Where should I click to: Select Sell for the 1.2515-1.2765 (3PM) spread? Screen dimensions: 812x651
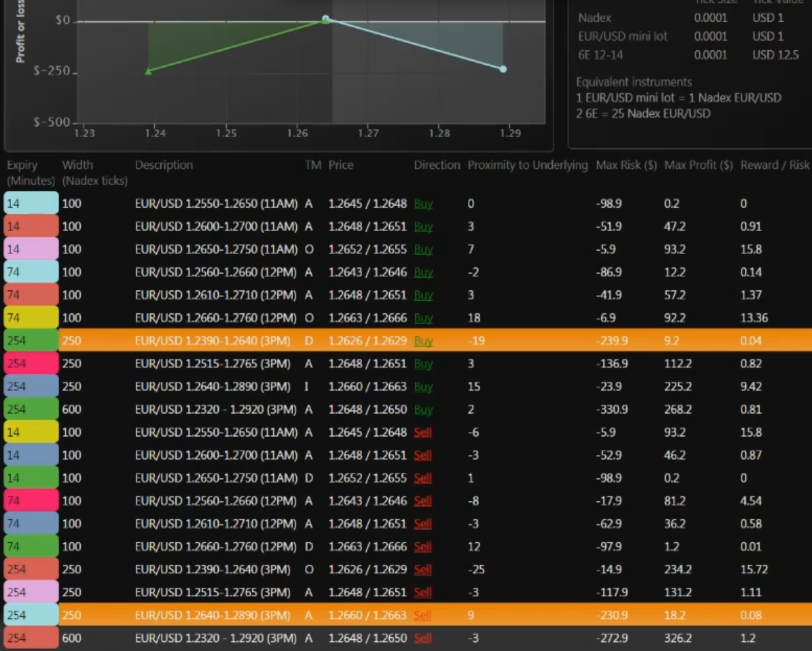[x=423, y=592]
